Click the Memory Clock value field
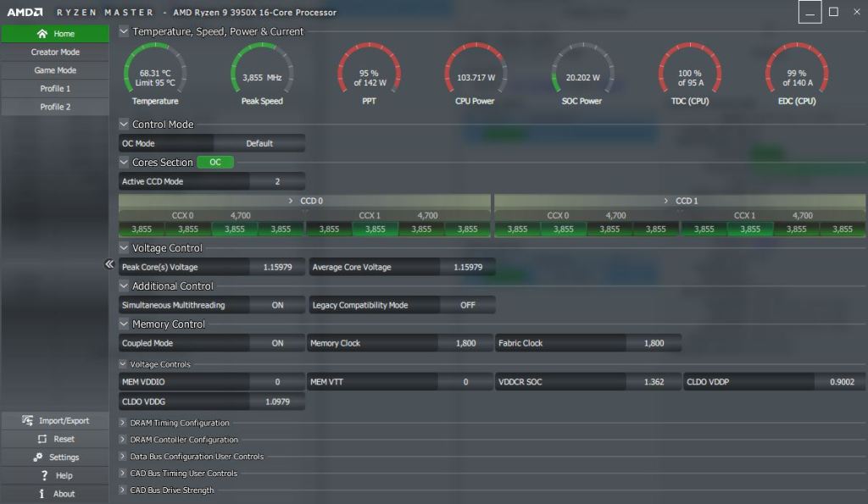 coord(465,343)
